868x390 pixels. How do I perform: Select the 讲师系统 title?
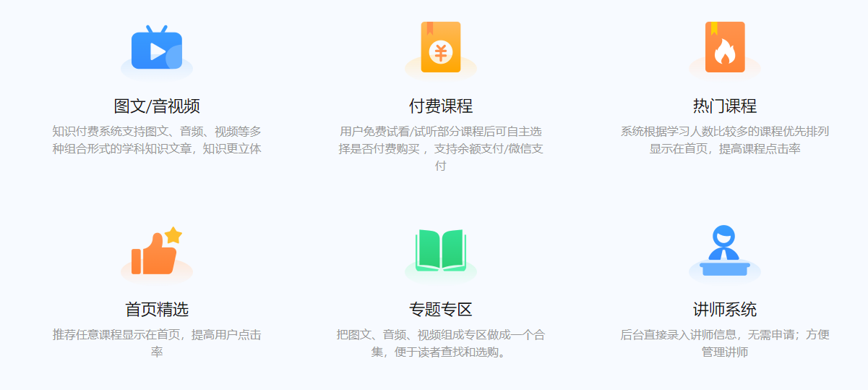coord(724,310)
